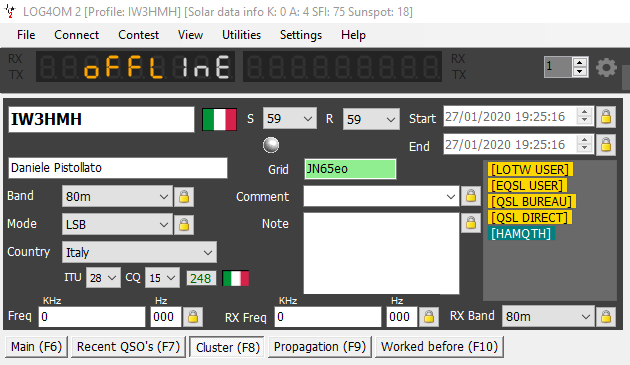630x365 pixels.
Task: Click the HAMQTH tag label
Action: (x=521, y=234)
